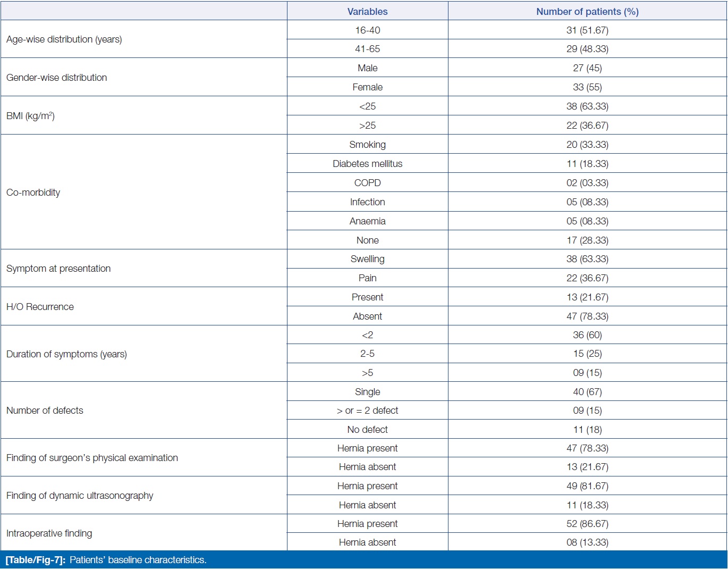Click the 'No defect' cell
Image resolution: width=728 pixels, height=569 pixels.
(x=367, y=430)
